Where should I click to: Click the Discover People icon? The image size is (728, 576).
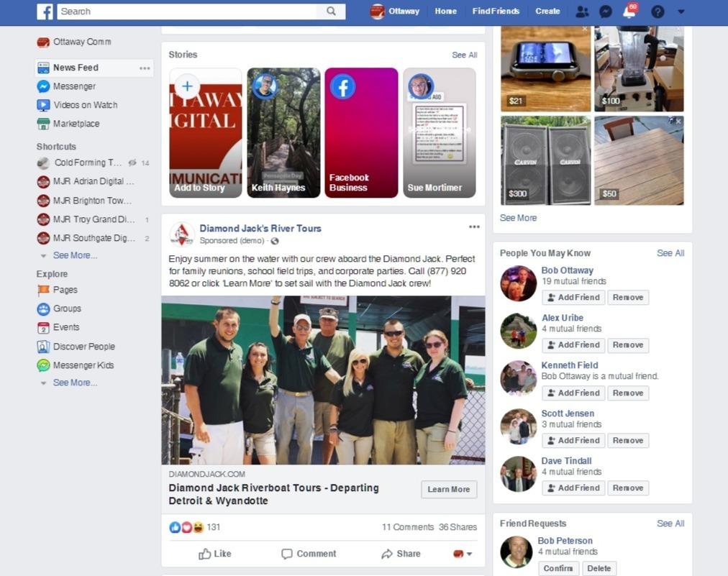[x=43, y=347]
